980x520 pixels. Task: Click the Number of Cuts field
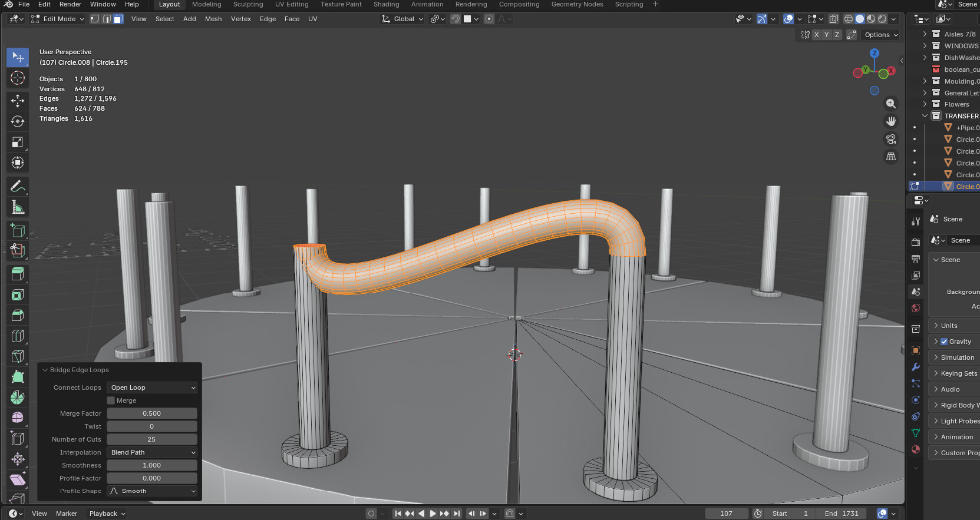pos(152,439)
